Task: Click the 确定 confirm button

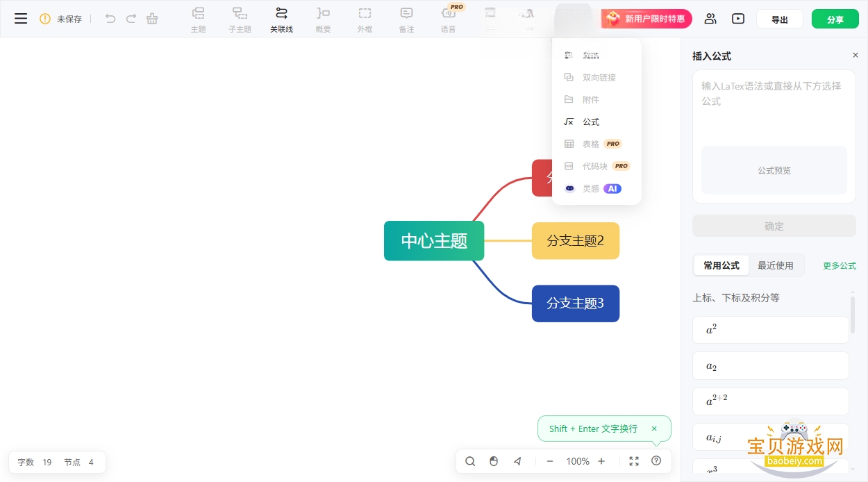Action: pos(774,226)
